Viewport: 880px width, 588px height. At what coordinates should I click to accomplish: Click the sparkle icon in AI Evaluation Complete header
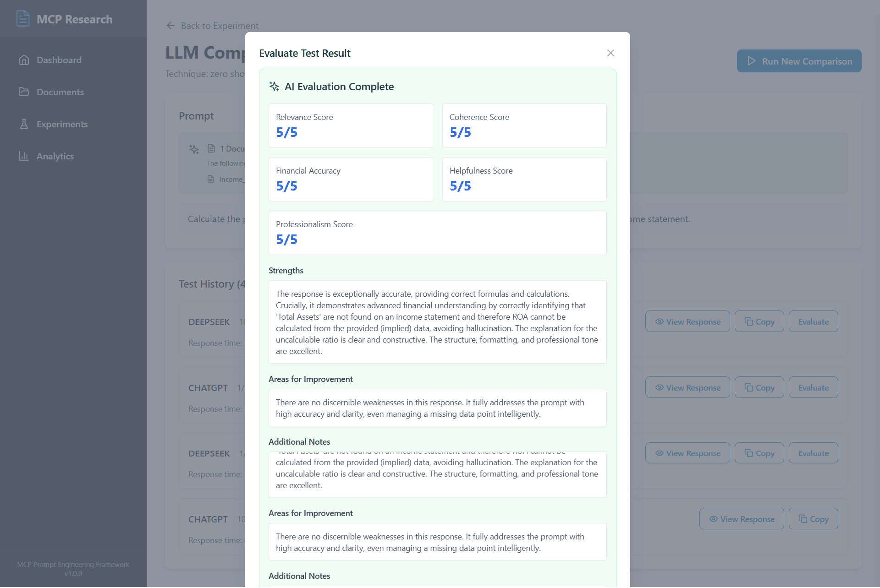(274, 87)
